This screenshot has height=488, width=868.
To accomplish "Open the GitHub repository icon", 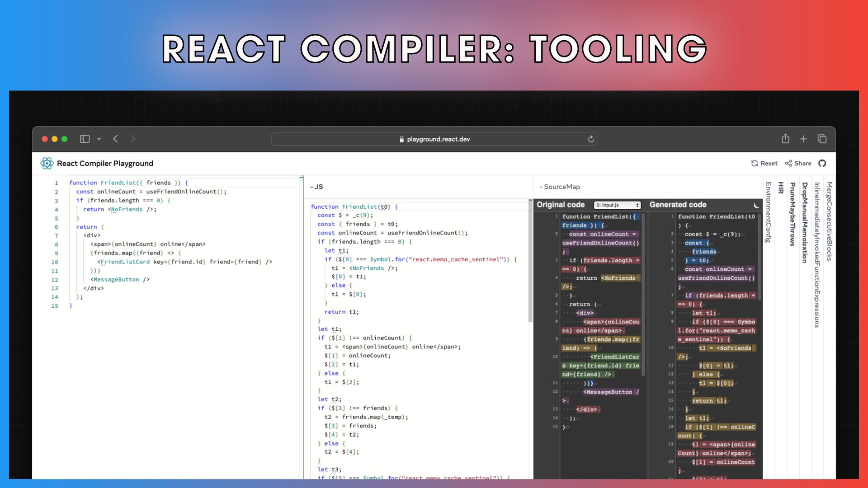I will [x=822, y=164].
